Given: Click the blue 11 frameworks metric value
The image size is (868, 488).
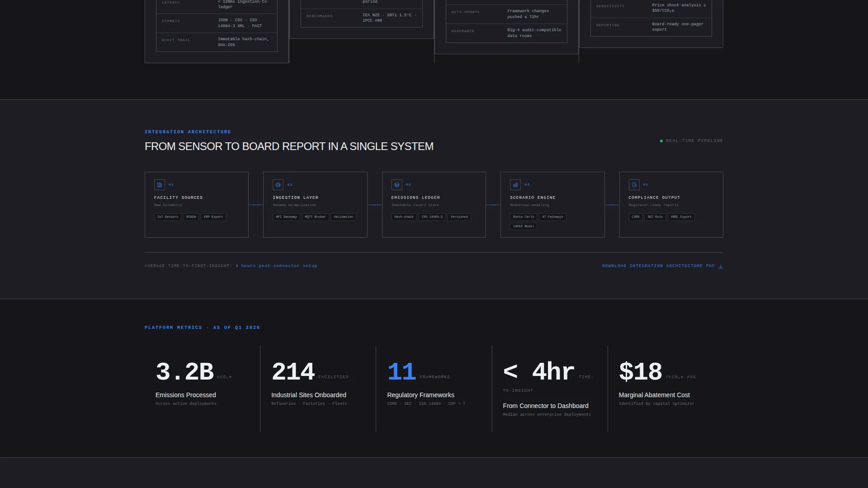Looking at the screenshot, I should 401,372.
